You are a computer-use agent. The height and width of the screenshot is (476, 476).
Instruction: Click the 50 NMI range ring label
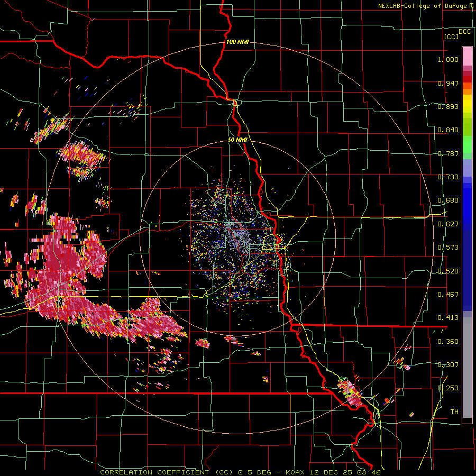(x=237, y=140)
